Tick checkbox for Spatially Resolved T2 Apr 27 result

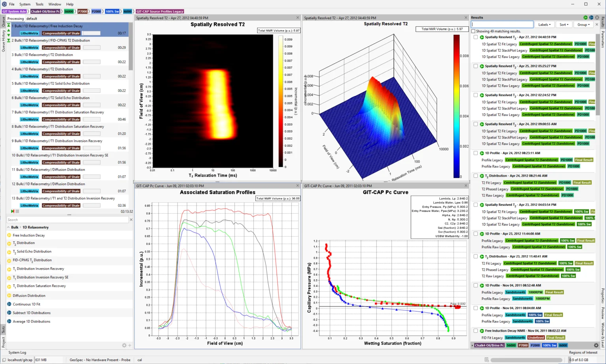point(476,37)
